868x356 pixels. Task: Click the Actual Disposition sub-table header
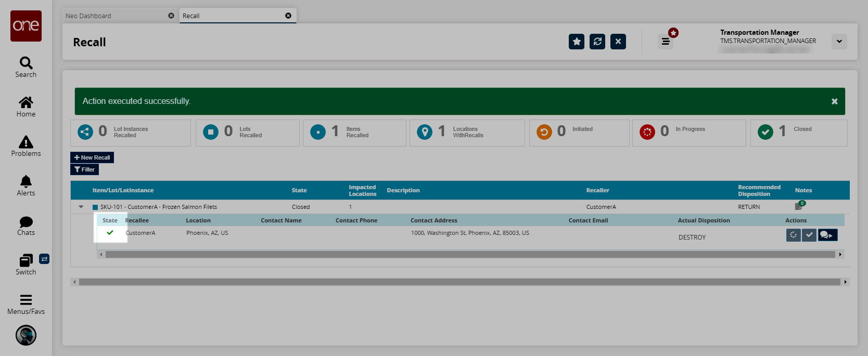[x=704, y=220]
